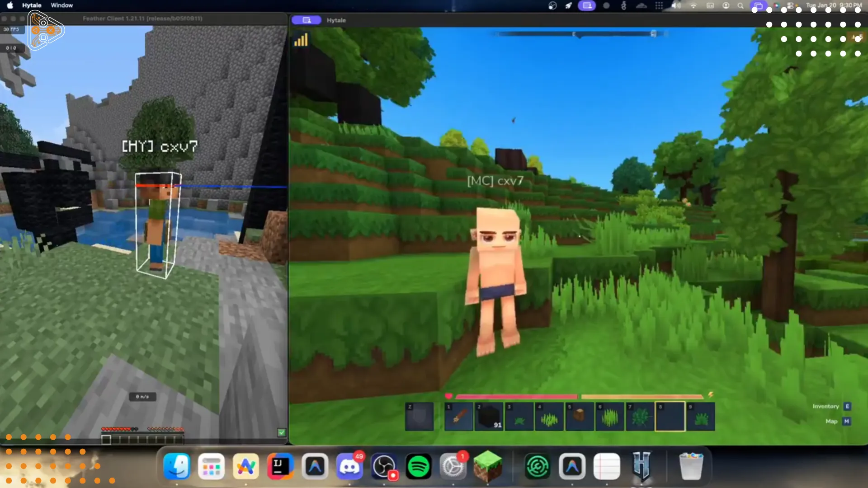Toggle the purple screen icon in Hytale titlebar
Image resolution: width=868 pixels, height=488 pixels.
pos(307,20)
